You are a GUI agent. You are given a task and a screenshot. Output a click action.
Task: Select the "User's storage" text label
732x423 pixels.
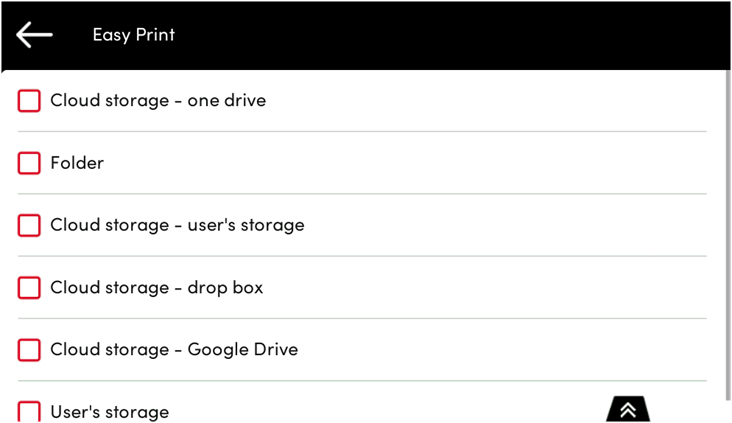click(x=109, y=412)
